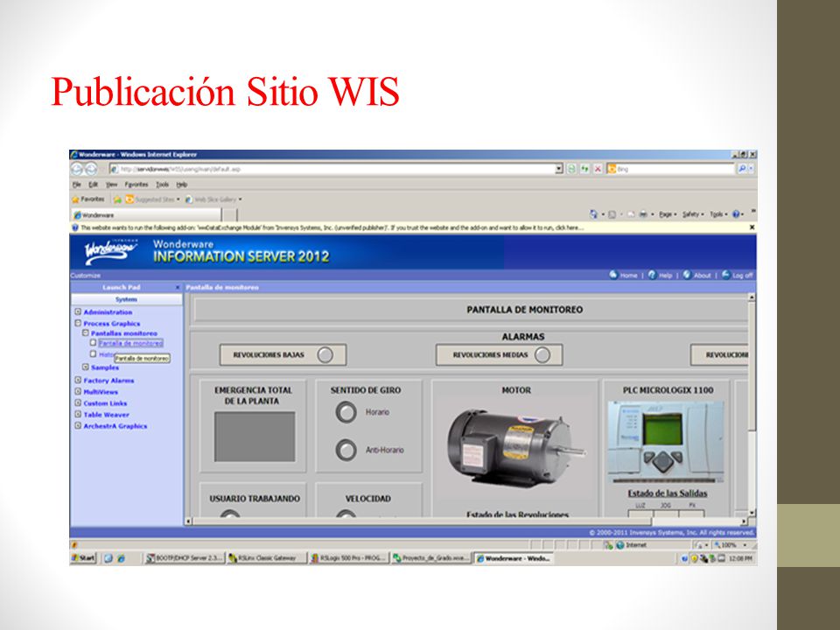Open the address bar dropdown arrow
The height and width of the screenshot is (630, 840).
[x=559, y=169]
